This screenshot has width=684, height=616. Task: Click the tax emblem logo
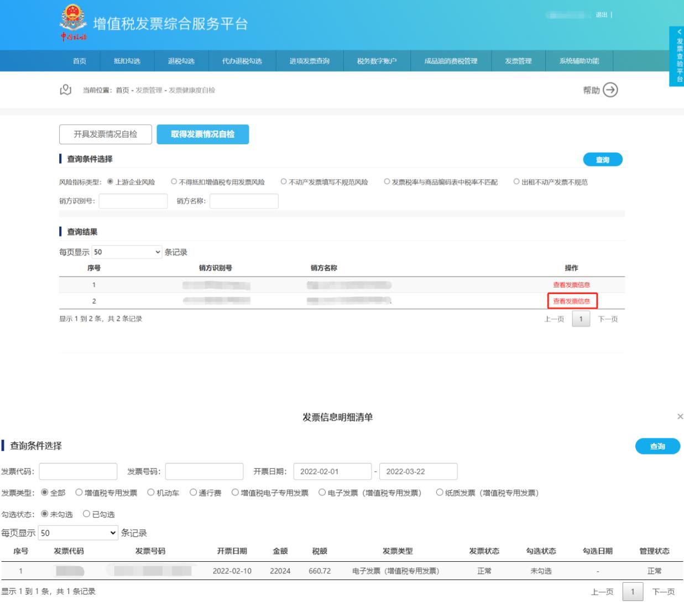(73, 22)
